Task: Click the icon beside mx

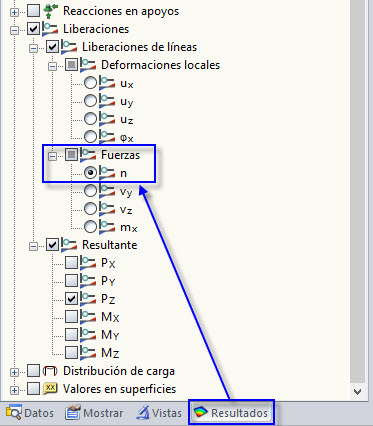Action: coord(107,227)
